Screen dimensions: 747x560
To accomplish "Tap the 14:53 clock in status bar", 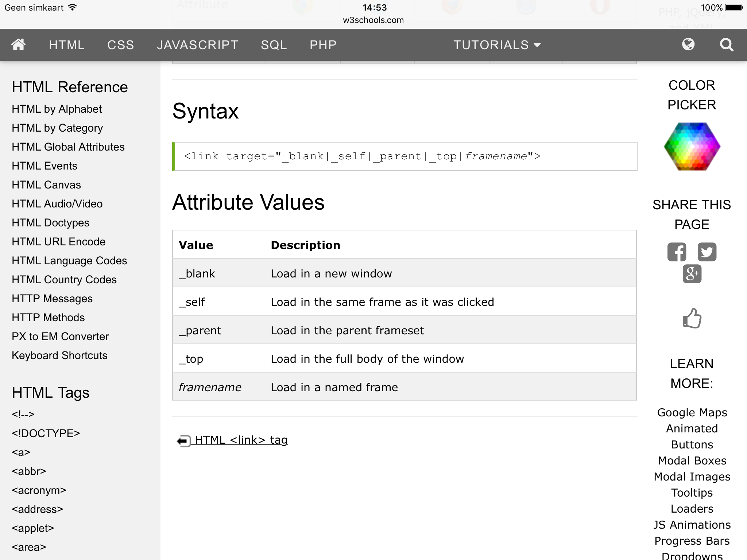I will (374, 7).
